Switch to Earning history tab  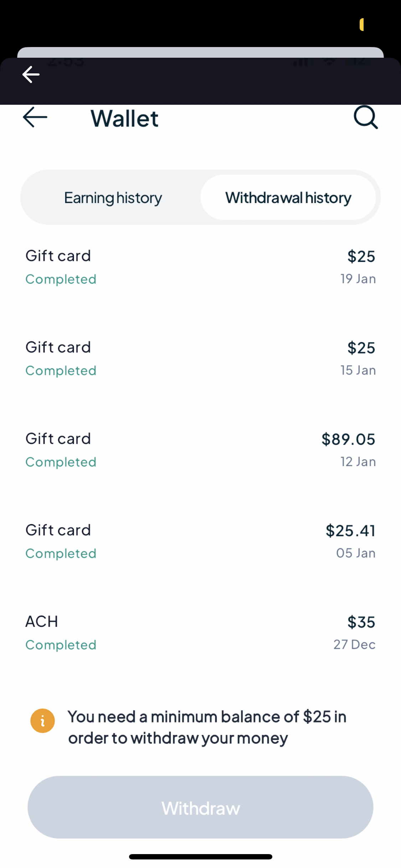click(113, 198)
